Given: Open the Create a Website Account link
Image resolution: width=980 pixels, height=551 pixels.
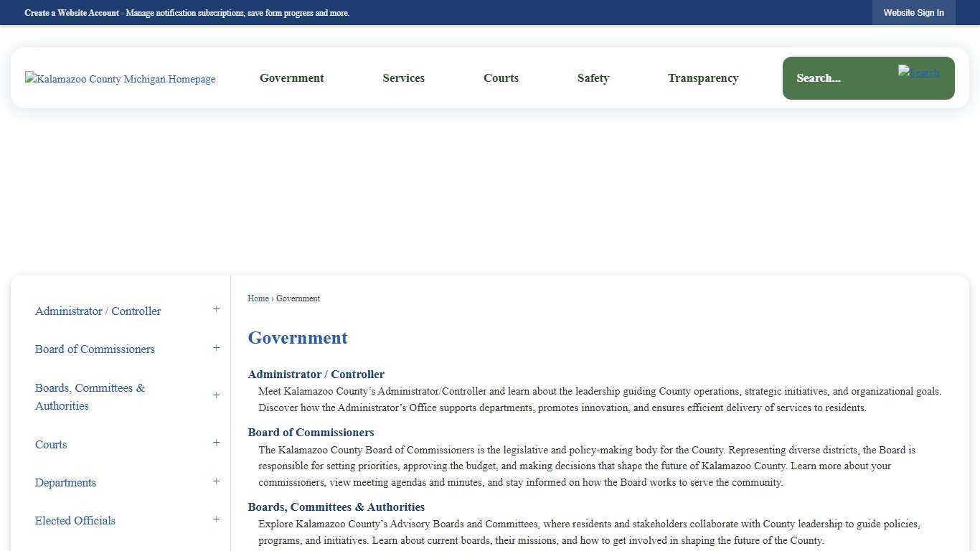Looking at the screenshot, I should [x=72, y=12].
